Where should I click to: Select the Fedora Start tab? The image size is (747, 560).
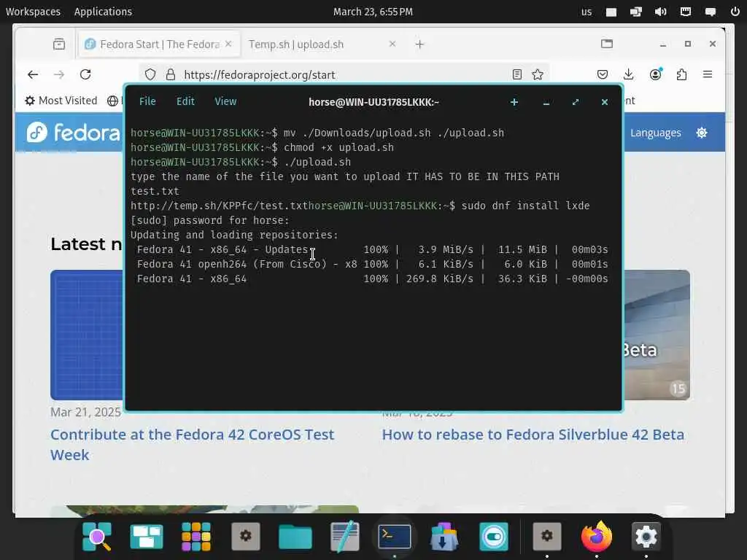pos(158,44)
